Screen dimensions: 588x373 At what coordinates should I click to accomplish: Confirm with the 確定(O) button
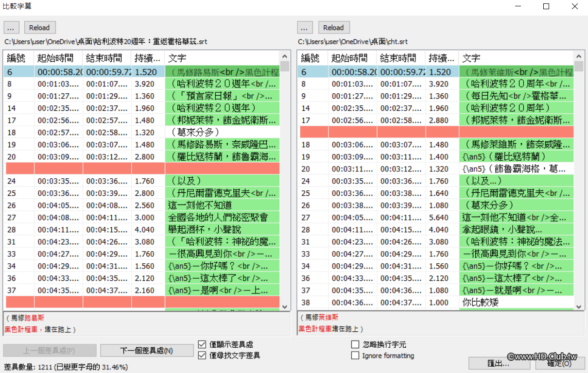pyautogui.click(x=560, y=363)
